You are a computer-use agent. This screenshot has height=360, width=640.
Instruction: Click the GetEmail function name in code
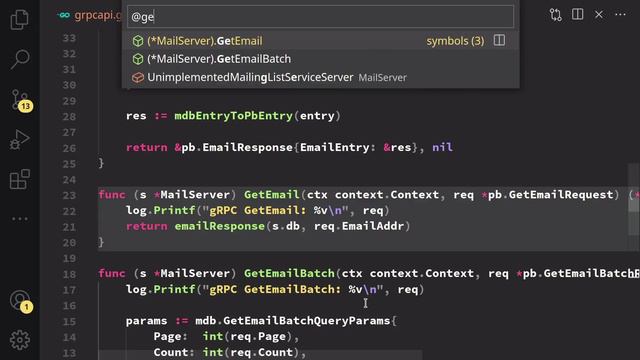(271, 194)
